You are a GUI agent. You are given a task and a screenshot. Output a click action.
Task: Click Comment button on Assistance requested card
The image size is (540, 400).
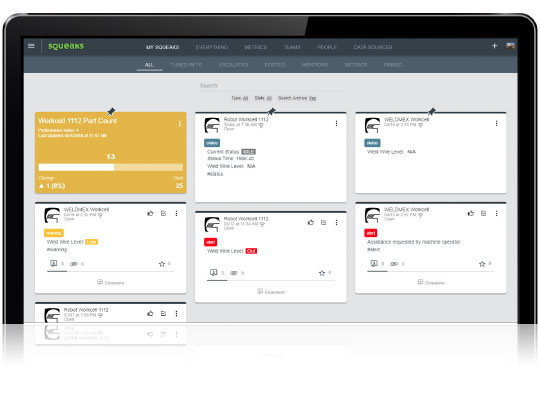(x=431, y=283)
